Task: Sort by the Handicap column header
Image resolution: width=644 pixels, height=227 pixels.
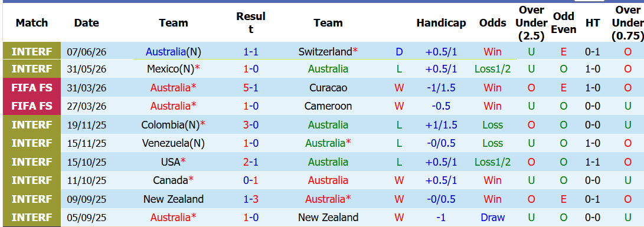Action: (x=441, y=23)
